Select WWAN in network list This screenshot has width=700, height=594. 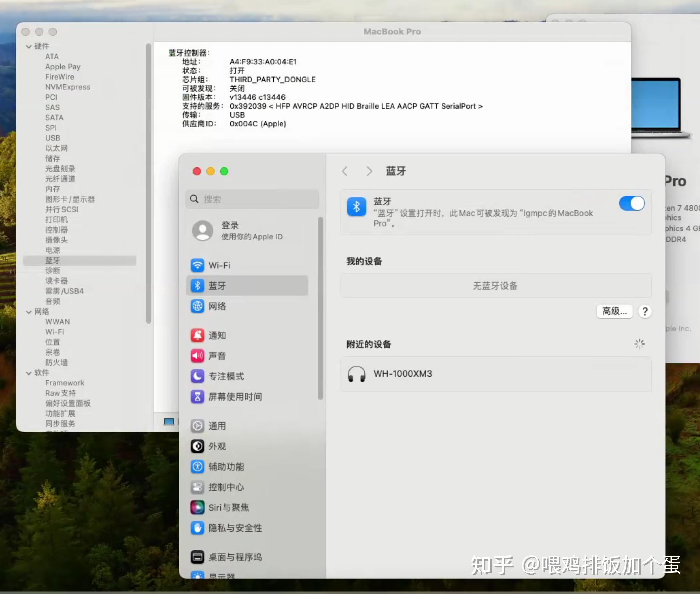pos(58,321)
